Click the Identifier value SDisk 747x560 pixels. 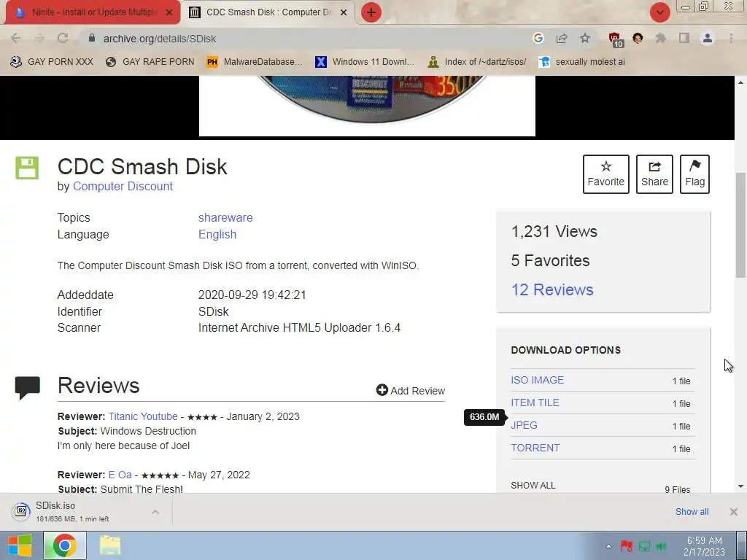[214, 311]
